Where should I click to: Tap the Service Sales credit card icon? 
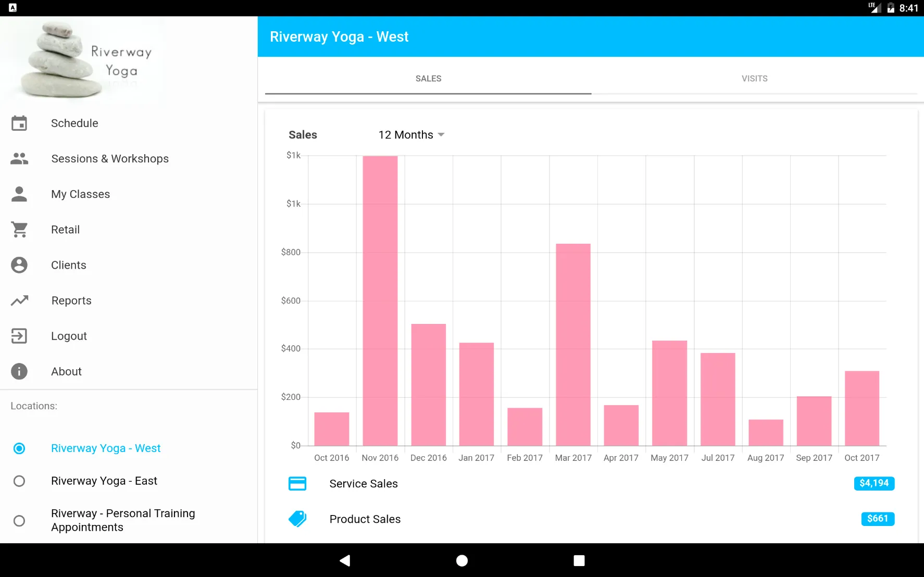coord(297,484)
